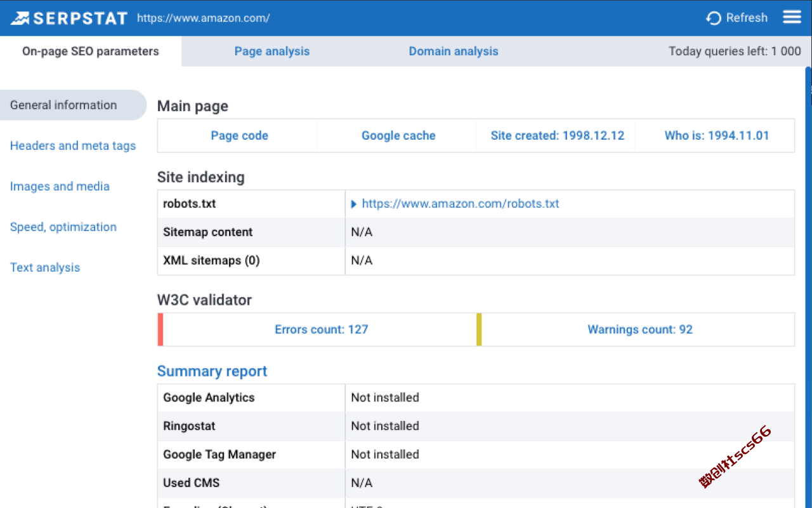Image resolution: width=812 pixels, height=508 pixels.
Task: Click the XML sitemaps (0) row label
Action: 211,261
